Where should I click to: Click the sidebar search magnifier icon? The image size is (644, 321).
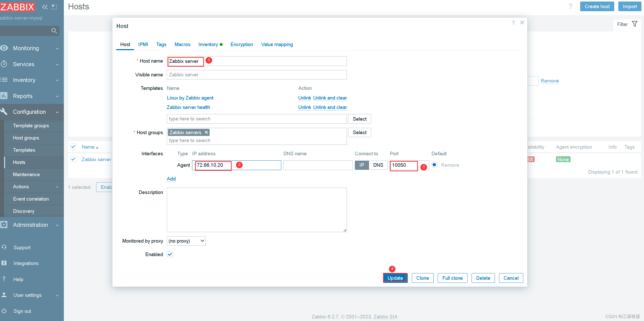pyautogui.click(x=54, y=31)
